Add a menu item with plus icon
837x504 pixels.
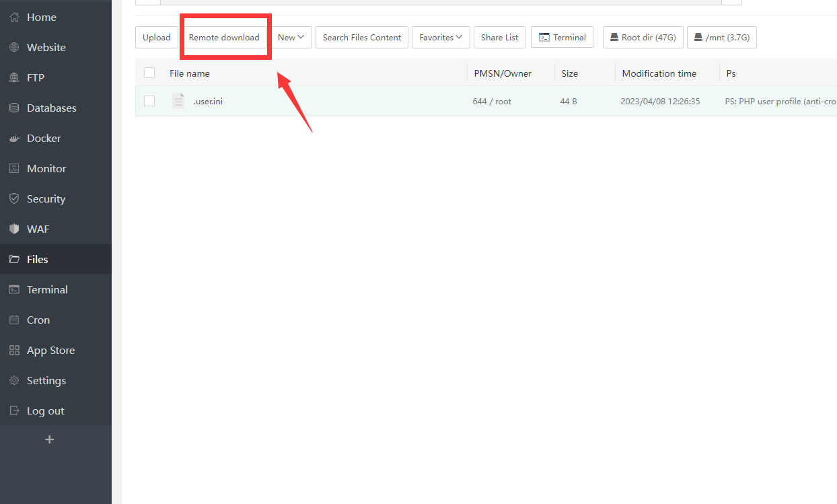[x=49, y=439]
